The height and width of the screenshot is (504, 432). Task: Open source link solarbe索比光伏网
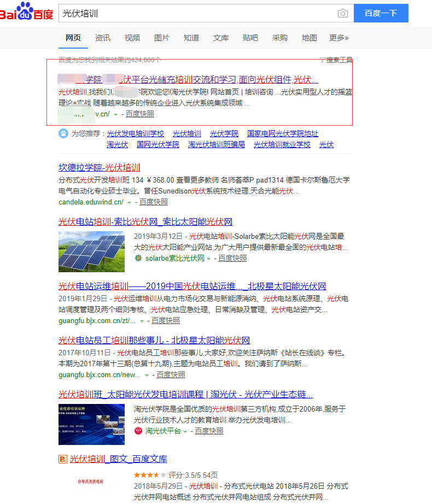(175, 259)
